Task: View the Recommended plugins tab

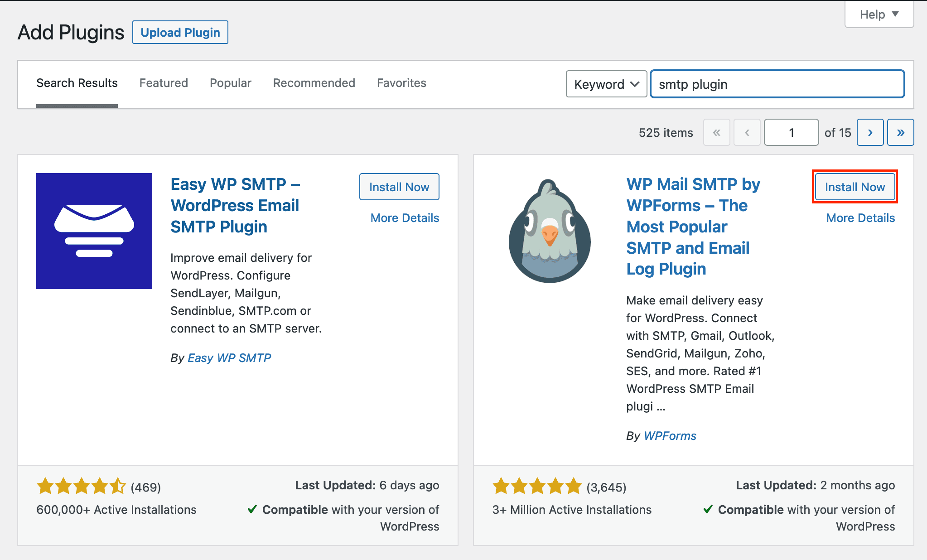Action: coord(314,83)
